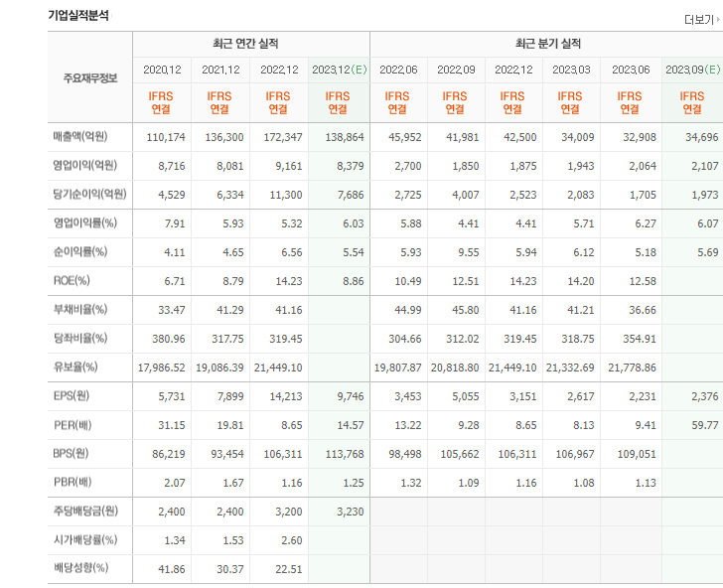Click the 2023.03 column header
This screenshot has width=723, height=588.
(571, 70)
